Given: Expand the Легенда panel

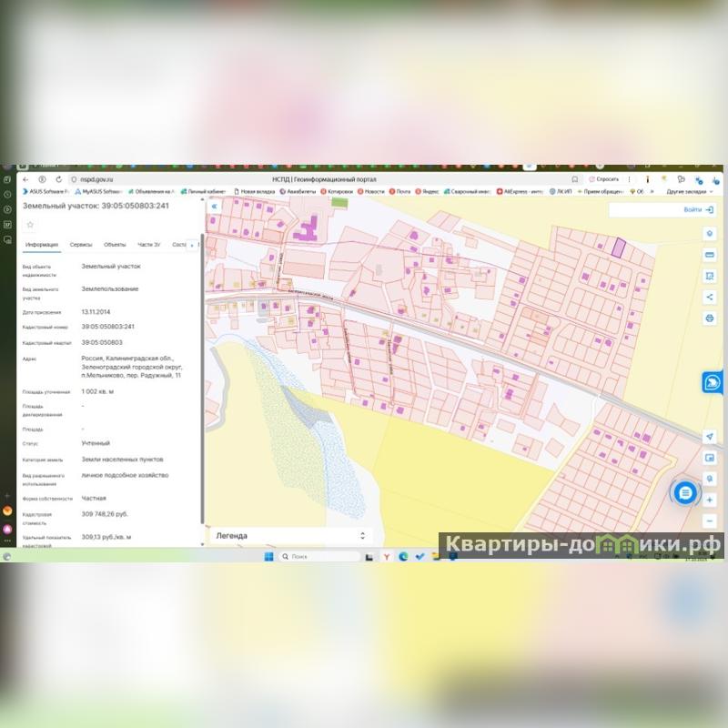Looking at the screenshot, I should [x=362, y=536].
